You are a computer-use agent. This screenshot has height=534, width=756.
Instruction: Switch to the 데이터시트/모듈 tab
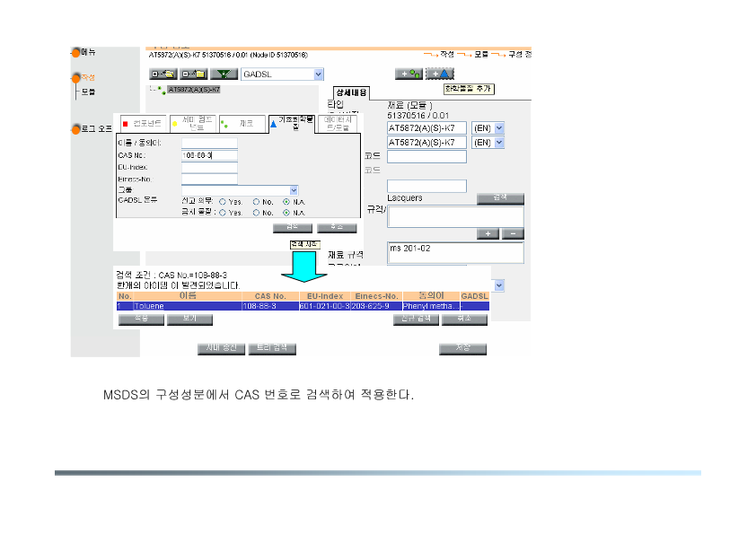coord(338,124)
